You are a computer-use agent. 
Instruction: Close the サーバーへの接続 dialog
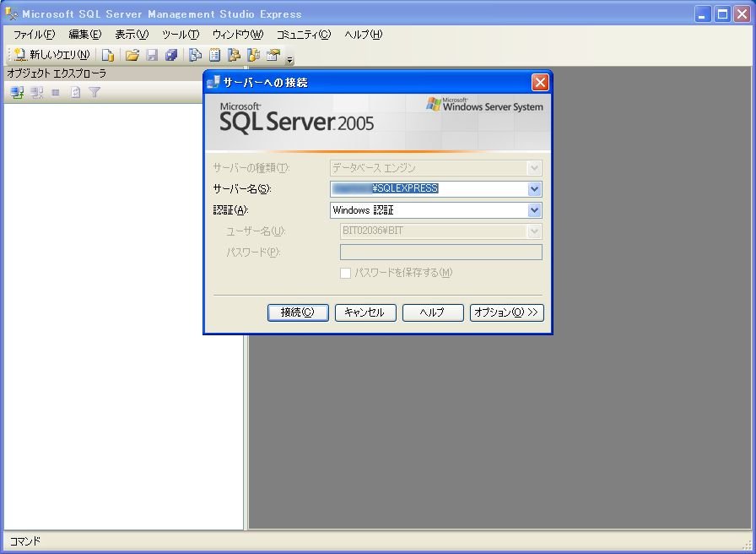pyautogui.click(x=540, y=83)
